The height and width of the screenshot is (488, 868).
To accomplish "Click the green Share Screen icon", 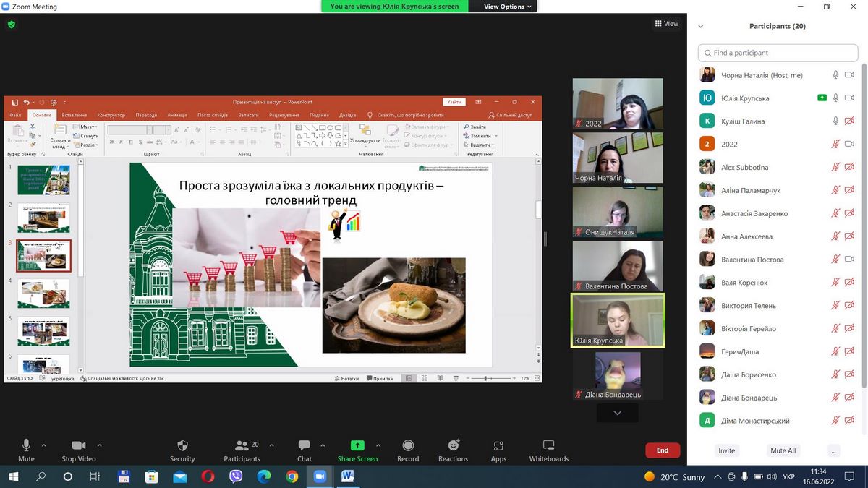I will click(x=357, y=445).
